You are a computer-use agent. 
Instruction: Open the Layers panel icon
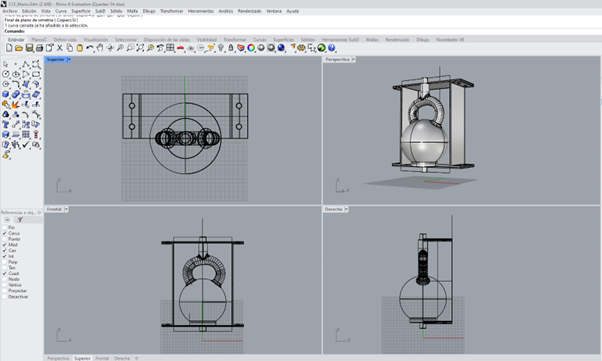coord(241,48)
